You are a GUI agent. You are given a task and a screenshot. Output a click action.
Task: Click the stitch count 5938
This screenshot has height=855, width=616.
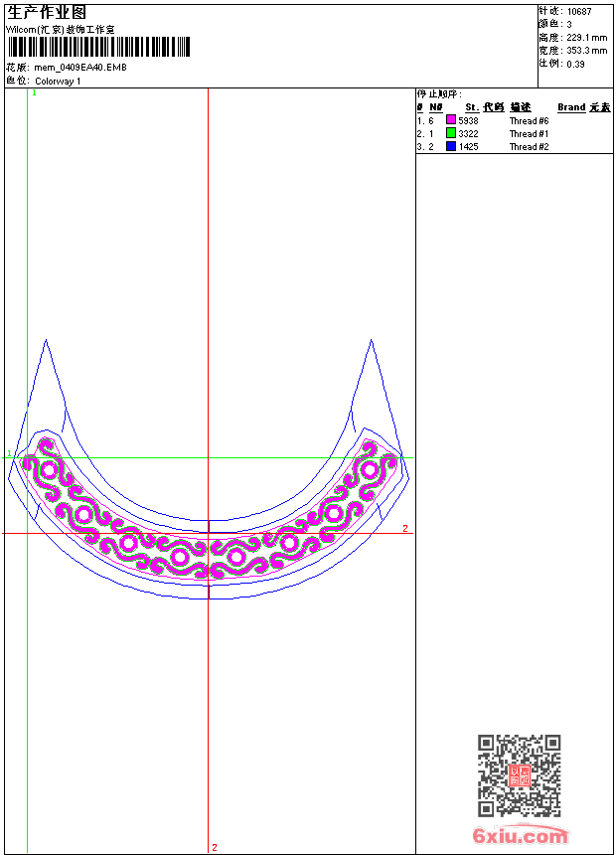click(468, 121)
